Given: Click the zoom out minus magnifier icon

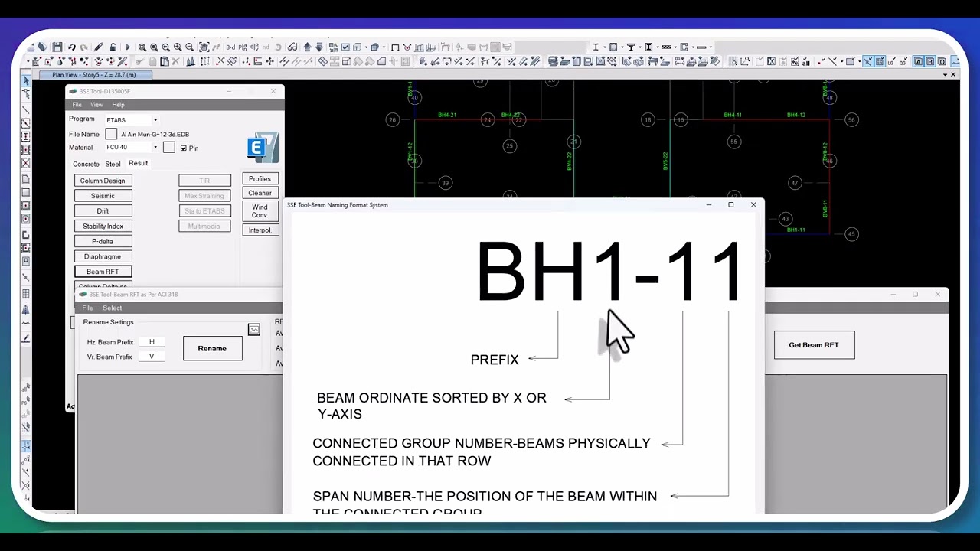Looking at the screenshot, I should (x=189, y=47).
